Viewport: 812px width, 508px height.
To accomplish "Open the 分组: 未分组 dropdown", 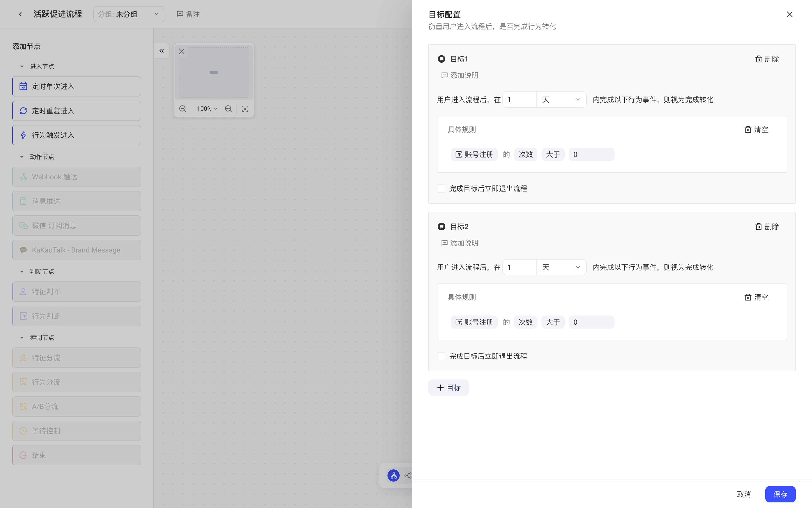I will (x=129, y=14).
